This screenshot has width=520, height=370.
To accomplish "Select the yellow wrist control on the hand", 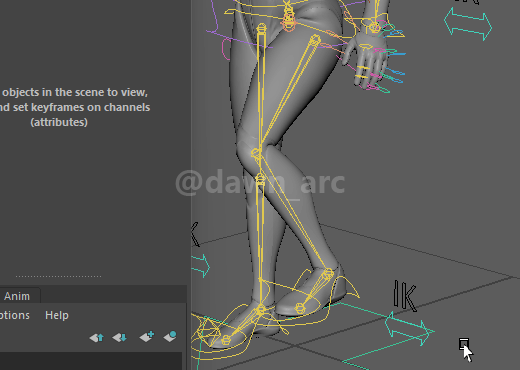I will coord(374,27).
